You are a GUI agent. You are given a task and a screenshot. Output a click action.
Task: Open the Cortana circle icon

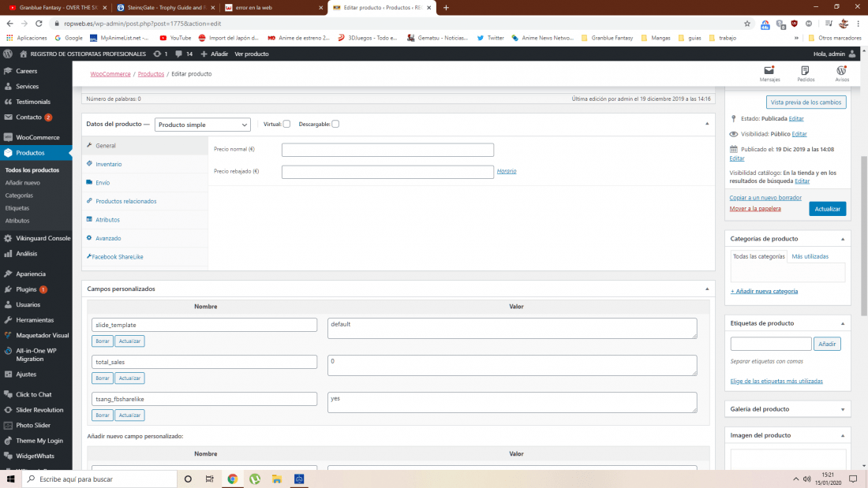[188, 479]
